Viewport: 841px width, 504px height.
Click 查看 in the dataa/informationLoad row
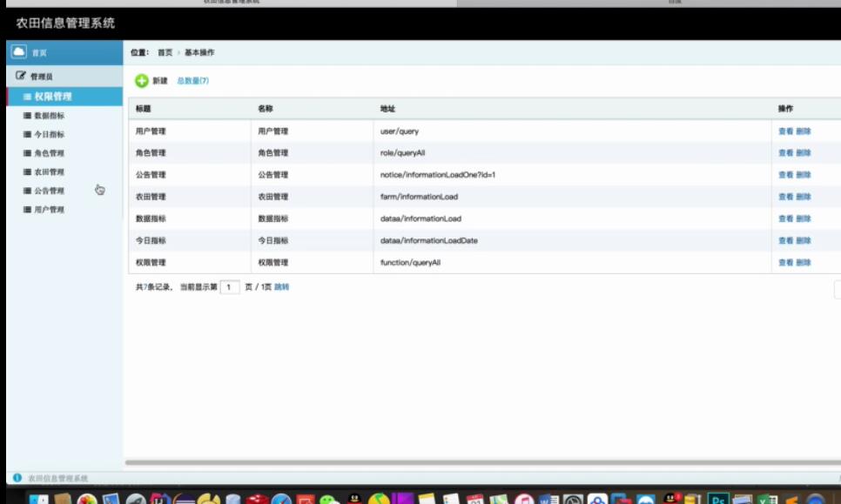[786, 218]
